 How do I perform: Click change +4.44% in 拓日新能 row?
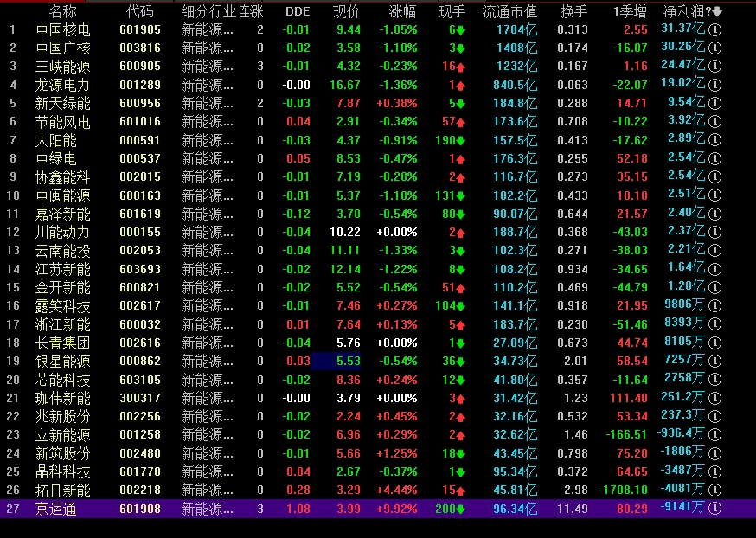(x=397, y=490)
